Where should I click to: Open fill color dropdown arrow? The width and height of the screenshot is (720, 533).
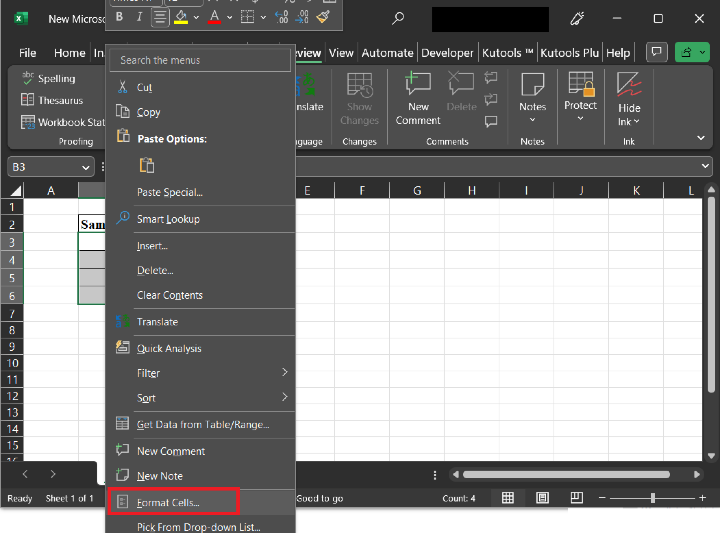point(197,18)
